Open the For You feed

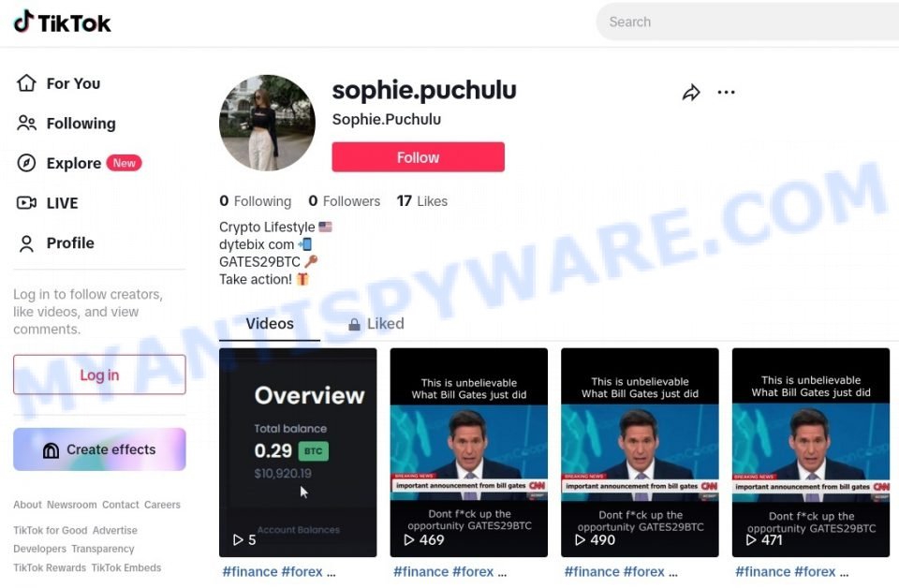point(58,83)
